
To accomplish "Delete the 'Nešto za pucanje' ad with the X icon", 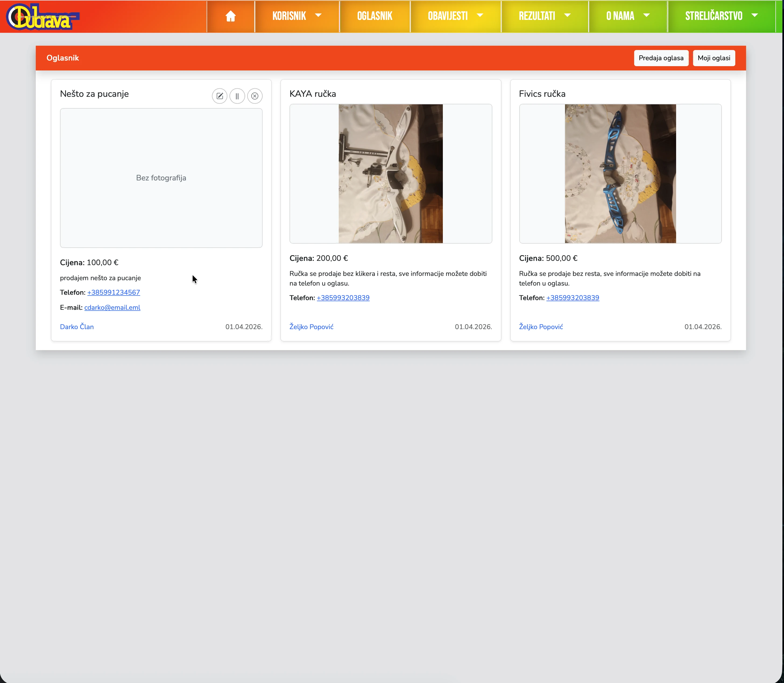I will (x=255, y=96).
